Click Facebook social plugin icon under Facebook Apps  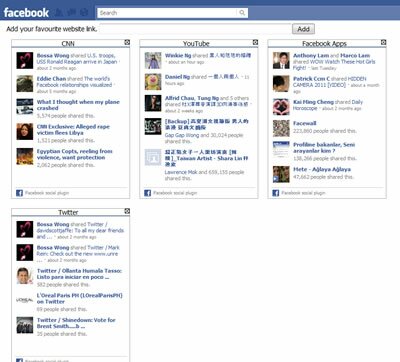pos(276,193)
